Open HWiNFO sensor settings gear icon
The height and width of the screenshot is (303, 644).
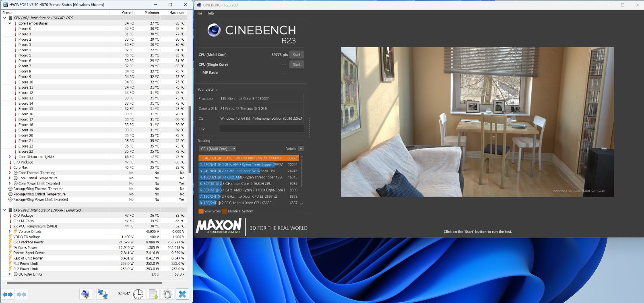coord(167,294)
